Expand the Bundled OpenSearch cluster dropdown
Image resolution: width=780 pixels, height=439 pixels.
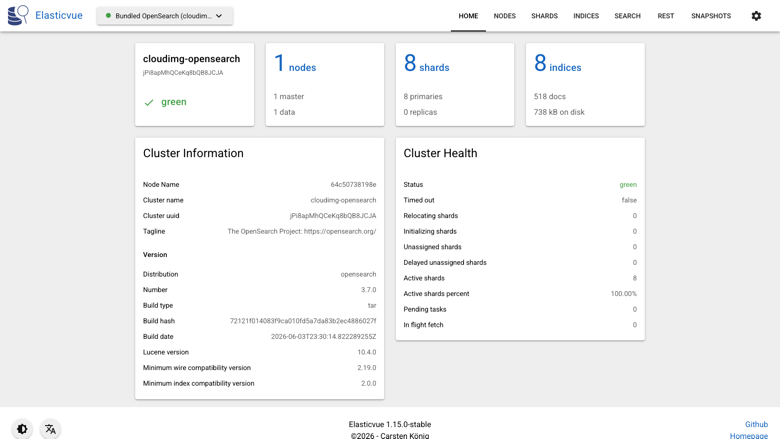[x=165, y=16]
